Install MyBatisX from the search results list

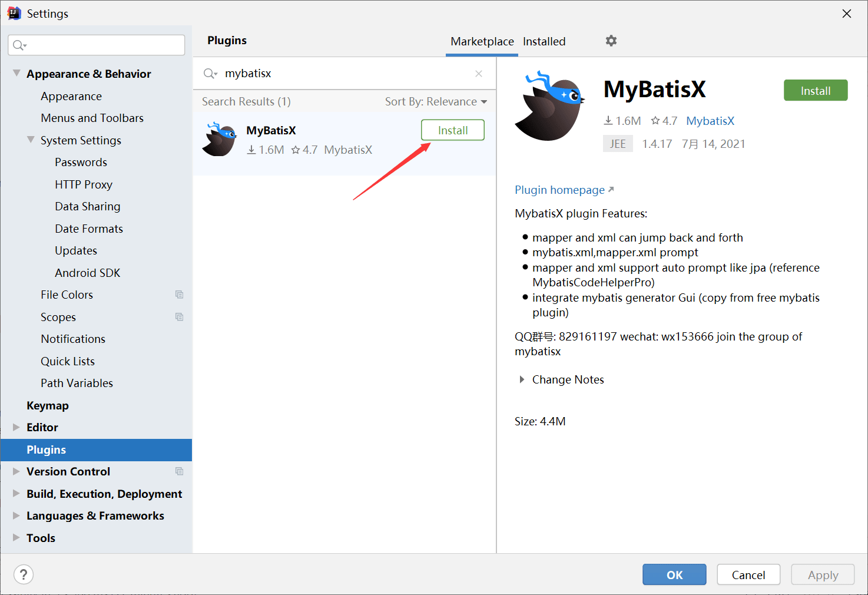(x=453, y=130)
